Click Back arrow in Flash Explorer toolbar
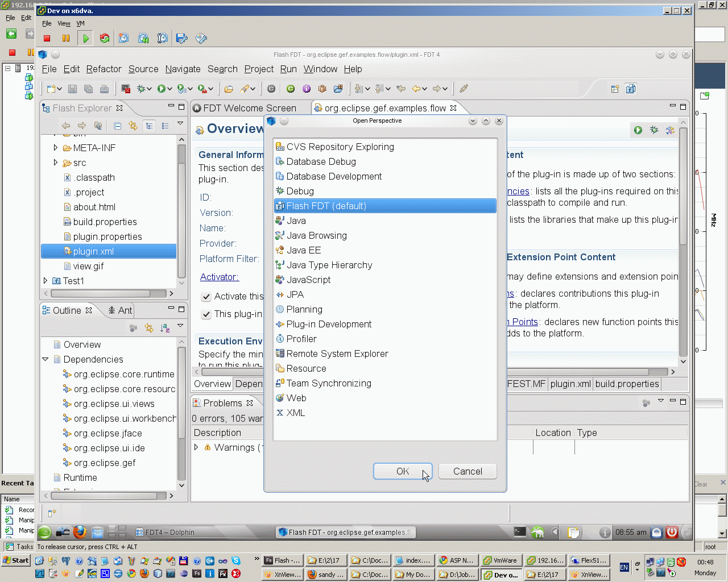The width and height of the screenshot is (728, 582). click(66, 126)
